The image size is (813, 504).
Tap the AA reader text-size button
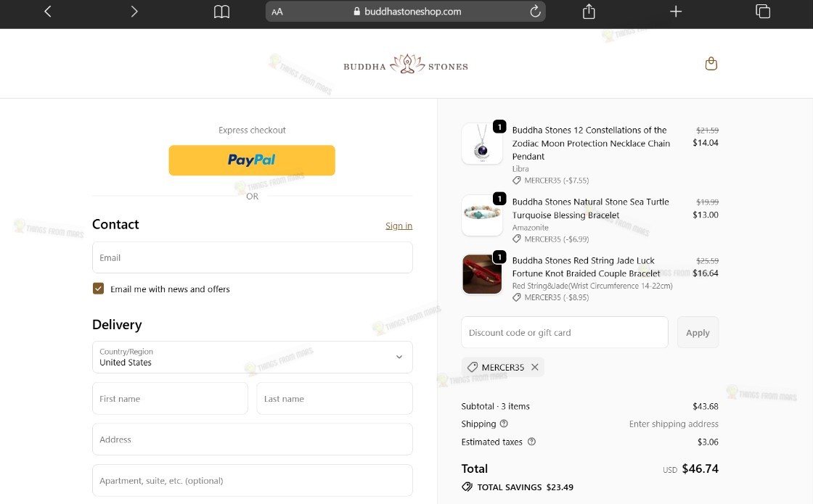point(277,12)
